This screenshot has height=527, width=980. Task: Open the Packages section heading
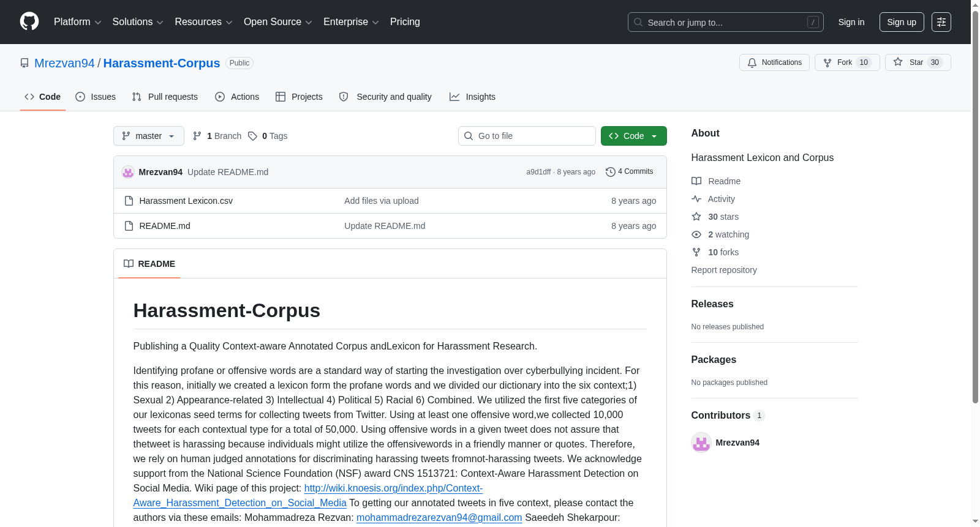click(714, 360)
